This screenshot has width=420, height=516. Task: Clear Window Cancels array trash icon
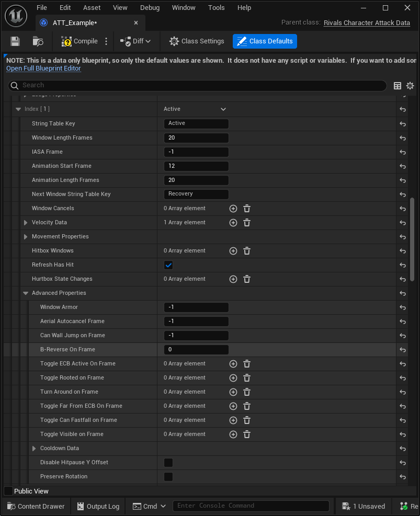tap(247, 209)
